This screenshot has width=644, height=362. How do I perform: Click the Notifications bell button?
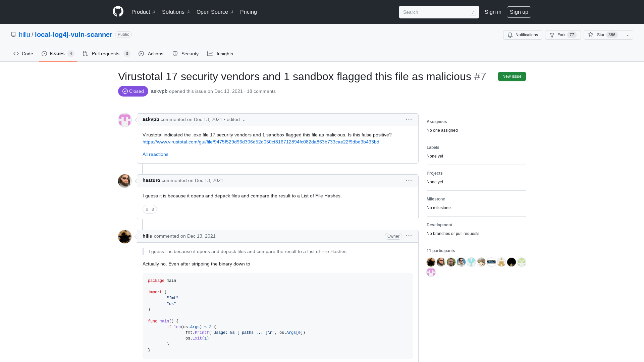coord(523,35)
